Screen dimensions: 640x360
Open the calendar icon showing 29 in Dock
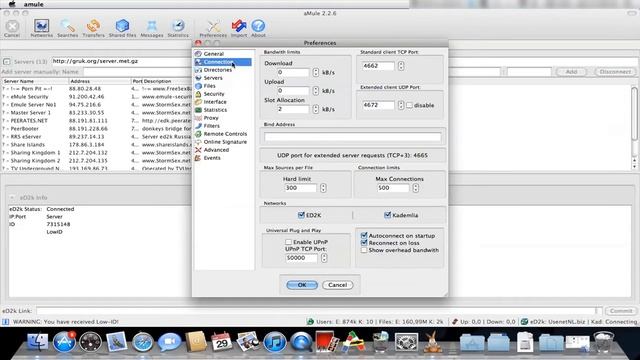222,342
